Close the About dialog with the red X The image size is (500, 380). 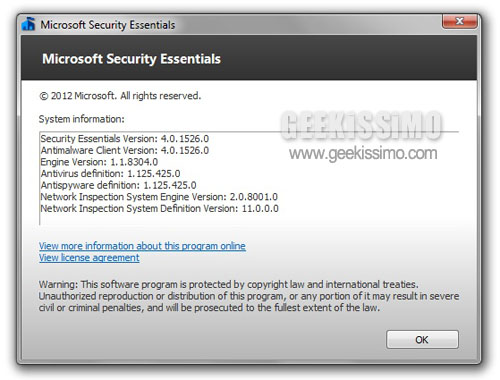459,21
